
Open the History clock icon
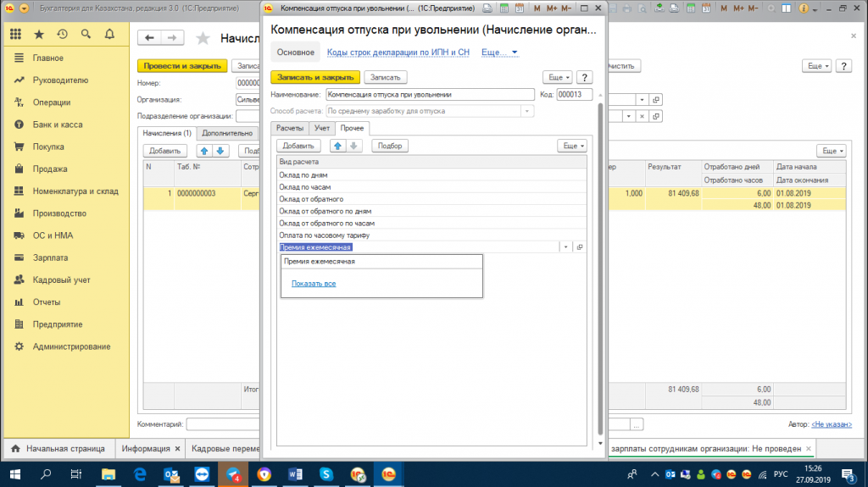pos(63,35)
